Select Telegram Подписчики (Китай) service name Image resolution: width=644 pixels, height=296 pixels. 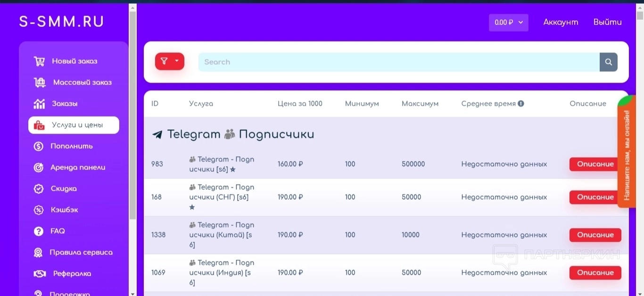click(222, 235)
